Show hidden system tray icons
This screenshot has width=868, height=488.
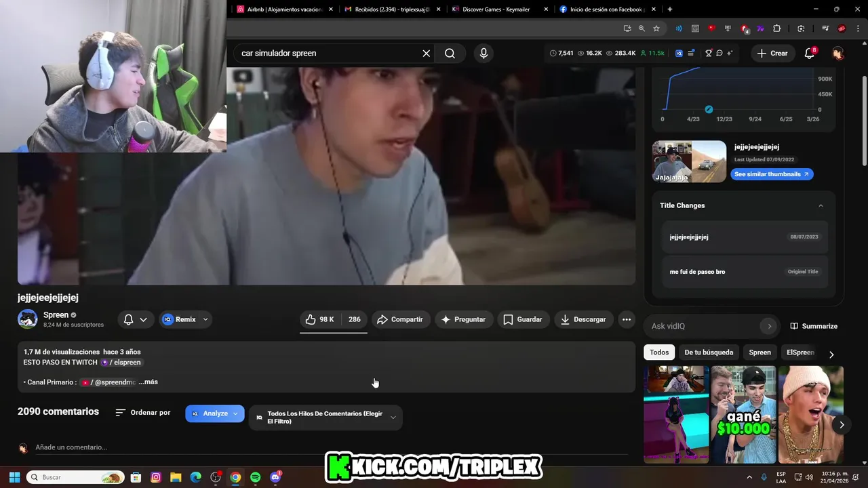click(749, 477)
